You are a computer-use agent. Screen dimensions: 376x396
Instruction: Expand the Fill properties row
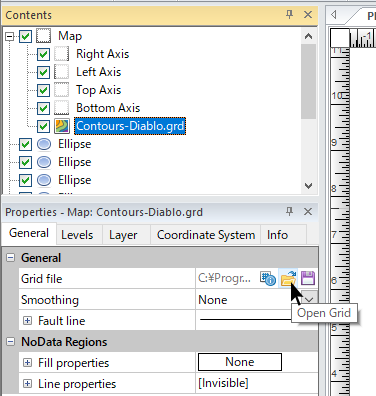point(28,362)
